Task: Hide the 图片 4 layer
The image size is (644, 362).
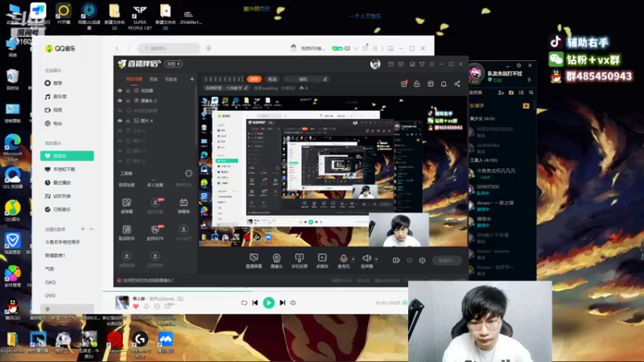Action: [120, 121]
